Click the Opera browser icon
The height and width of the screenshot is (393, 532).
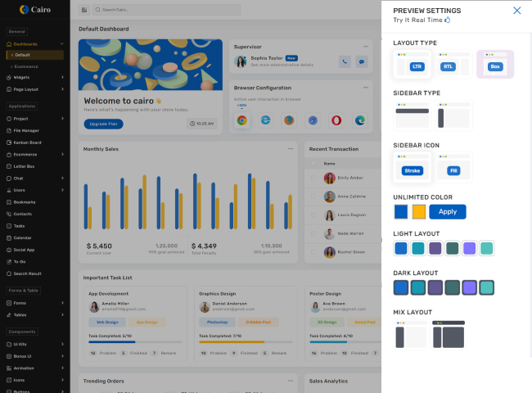tap(336, 120)
